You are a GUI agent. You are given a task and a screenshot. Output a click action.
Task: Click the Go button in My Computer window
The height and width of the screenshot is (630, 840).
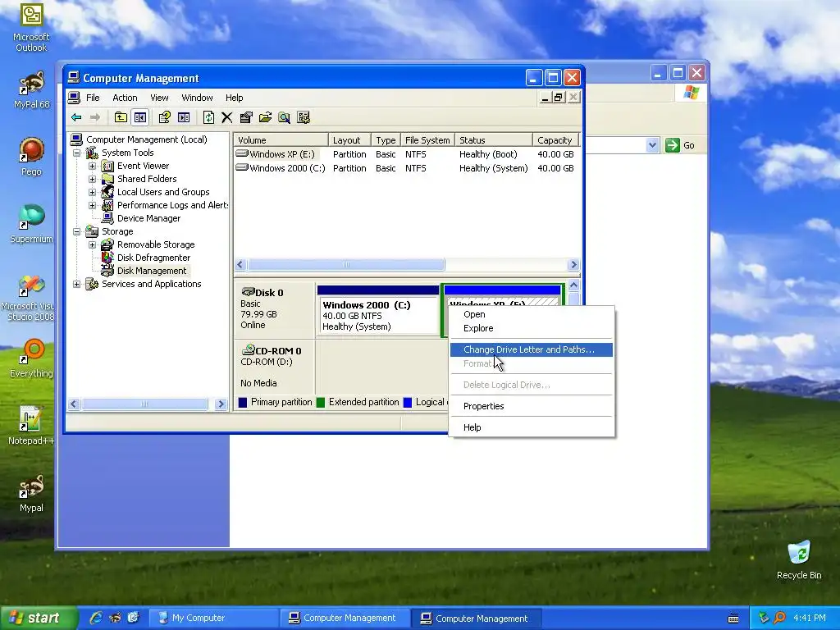click(x=680, y=145)
